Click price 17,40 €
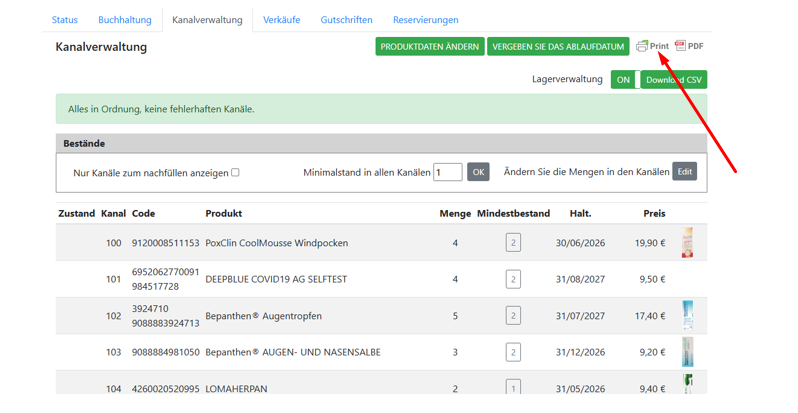 [650, 316]
